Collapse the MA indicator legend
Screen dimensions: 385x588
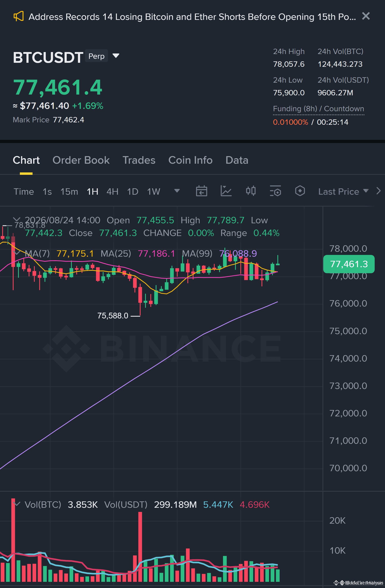[x=17, y=253]
